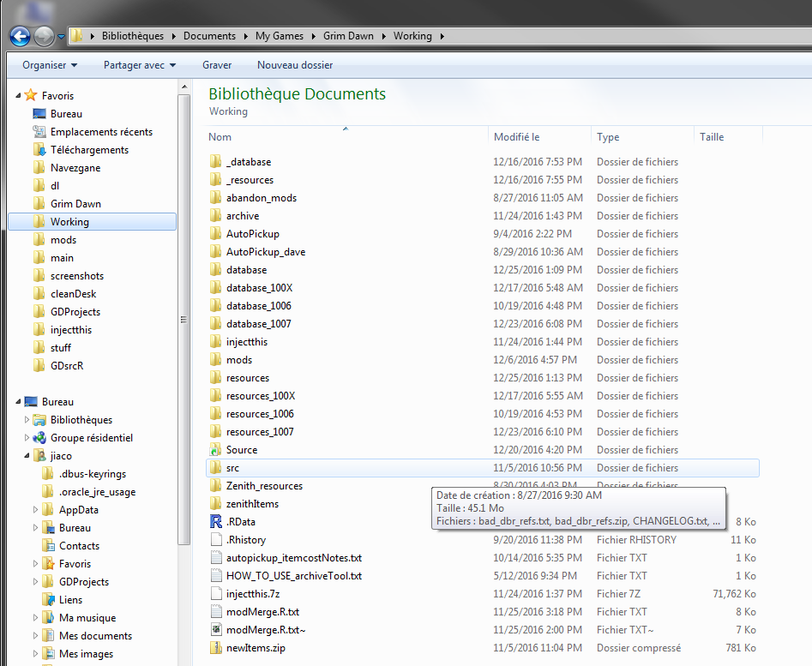Collapse the Favoris section arrow

tap(18, 96)
